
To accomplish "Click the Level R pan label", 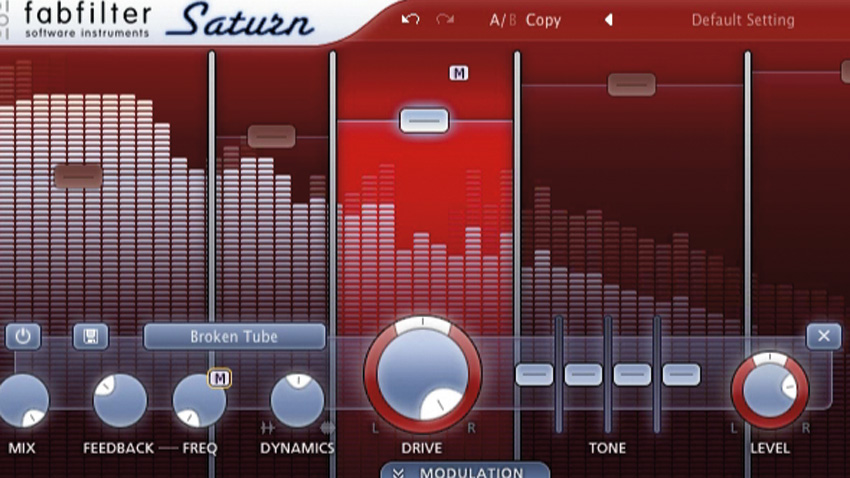I will (806, 428).
